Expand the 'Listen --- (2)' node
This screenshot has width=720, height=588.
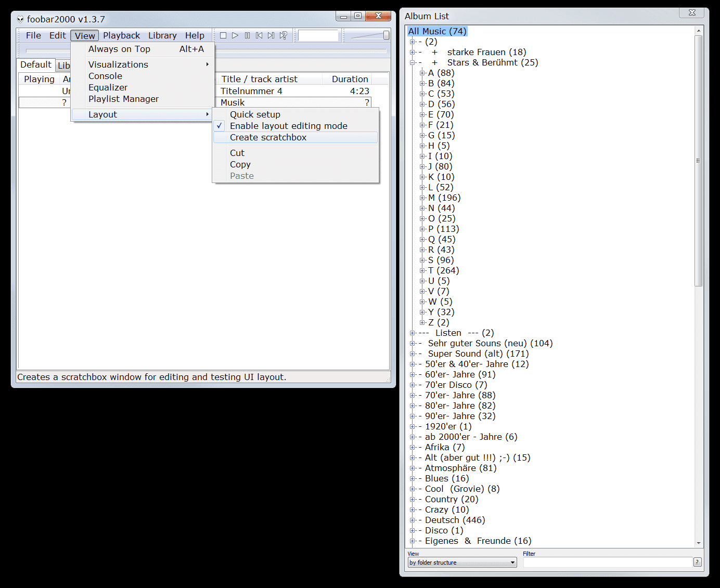[x=412, y=333]
